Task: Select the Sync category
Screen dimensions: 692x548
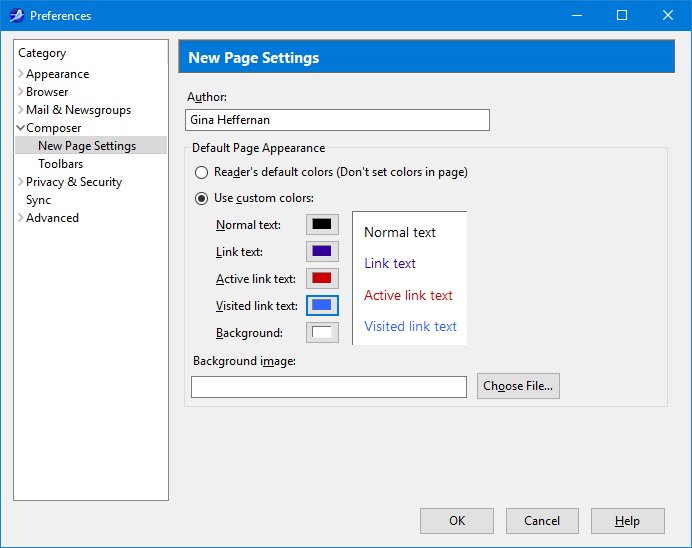Action: click(38, 200)
